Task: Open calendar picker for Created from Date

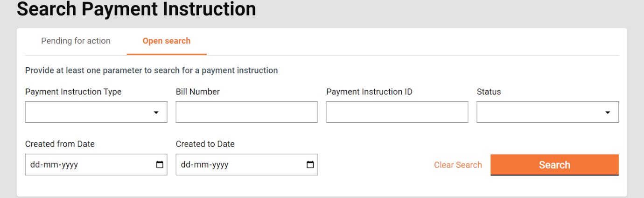Action: [160, 165]
